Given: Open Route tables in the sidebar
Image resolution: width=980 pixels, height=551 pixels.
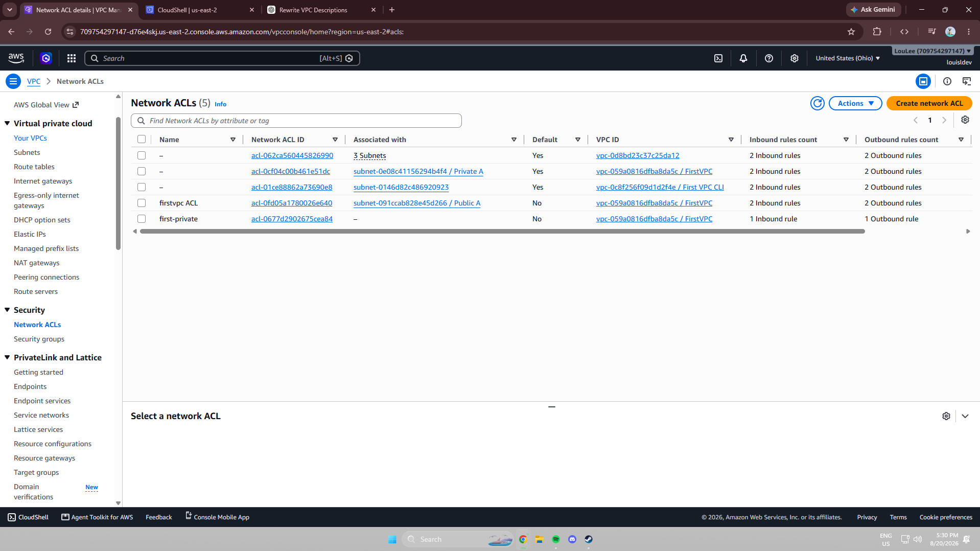Looking at the screenshot, I should pyautogui.click(x=34, y=167).
